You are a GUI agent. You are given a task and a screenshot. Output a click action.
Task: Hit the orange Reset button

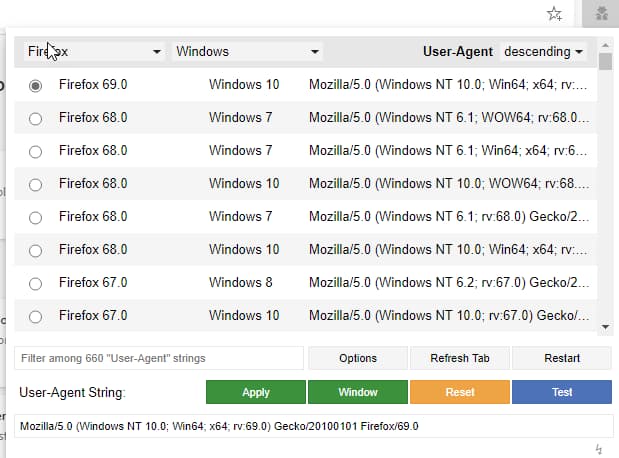460,392
